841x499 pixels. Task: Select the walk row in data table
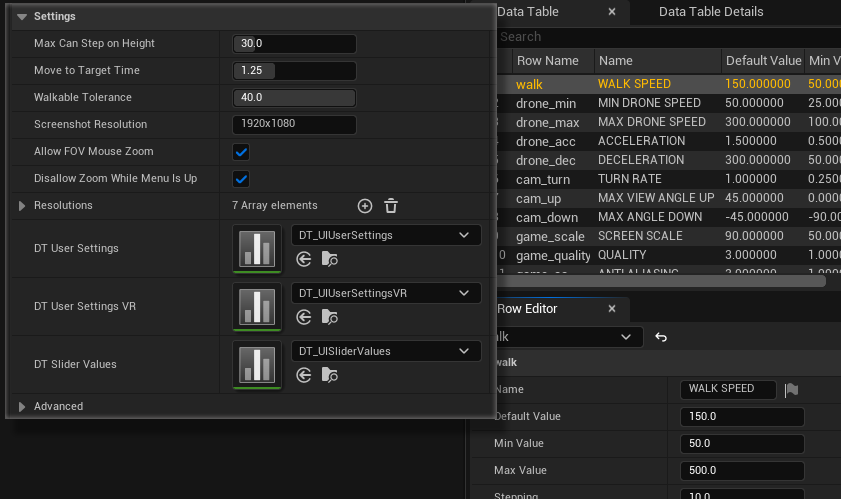[668, 84]
